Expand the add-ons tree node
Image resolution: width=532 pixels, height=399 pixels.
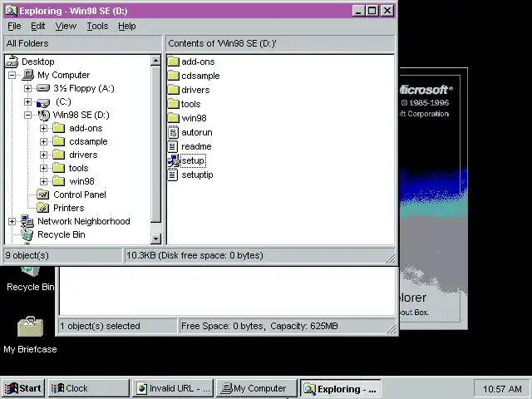pos(43,128)
